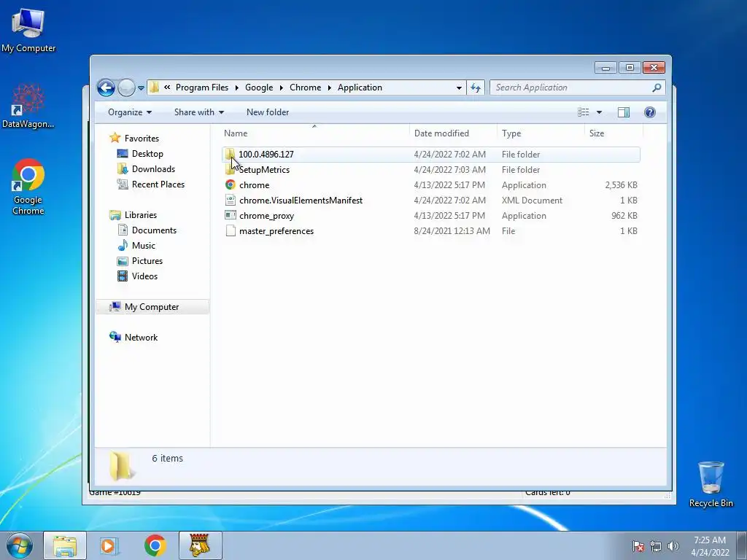
Task: Click the refresh button beside address bar
Action: tap(476, 87)
